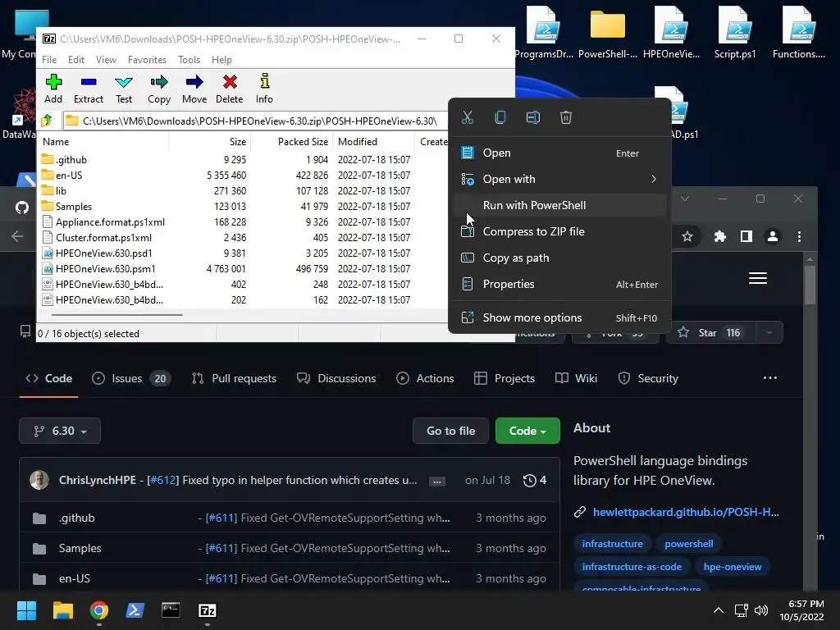Star the repository
840x630 pixels.
point(711,333)
